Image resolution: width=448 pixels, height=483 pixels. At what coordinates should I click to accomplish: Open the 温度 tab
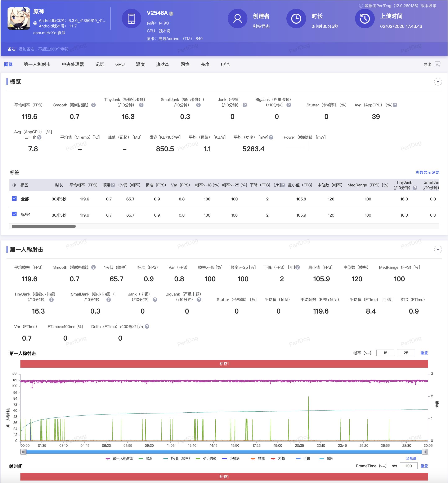pos(140,64)
